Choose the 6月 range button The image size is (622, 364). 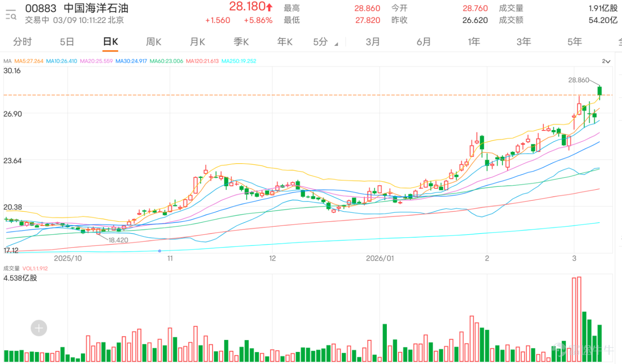click(x=424, y=42)
